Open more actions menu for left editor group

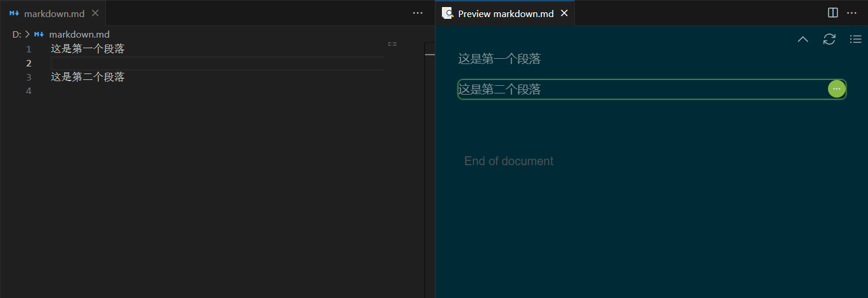pos(418,13)
